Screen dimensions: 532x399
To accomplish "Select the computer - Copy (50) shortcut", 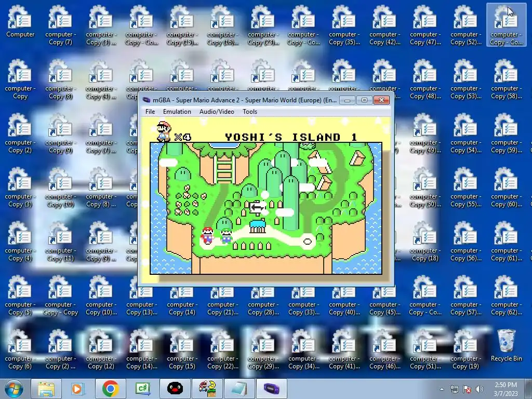I will [x=425, y=187].
